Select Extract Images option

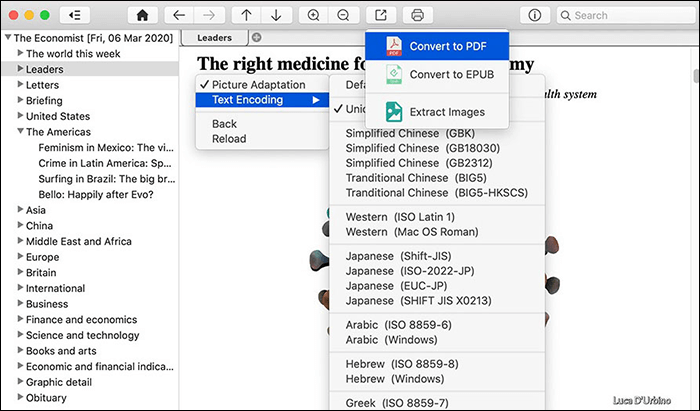[x=447, y=112]
